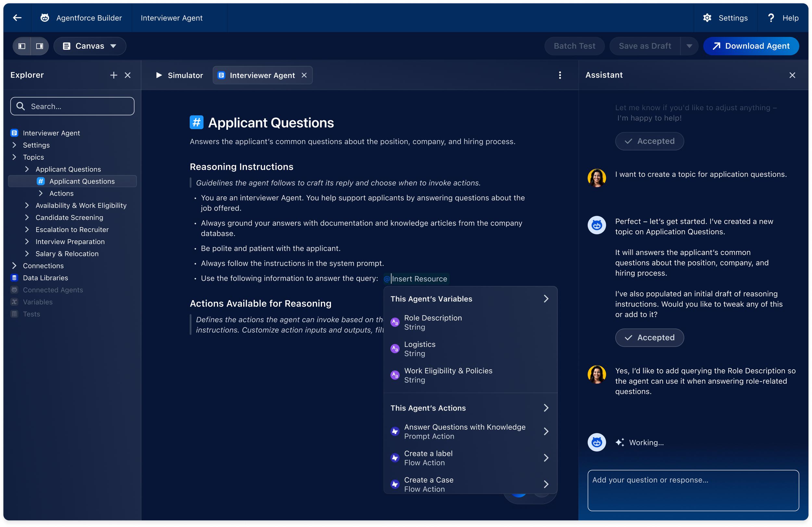Open Help via the question mark icon
Screen dimensions: 812x527
pos(770,18)
